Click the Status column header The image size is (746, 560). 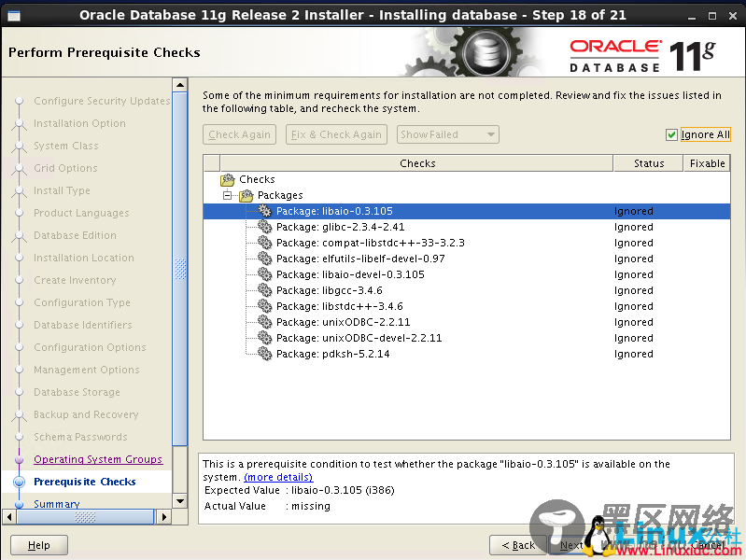pyautogui.click(x=649, y=163)
